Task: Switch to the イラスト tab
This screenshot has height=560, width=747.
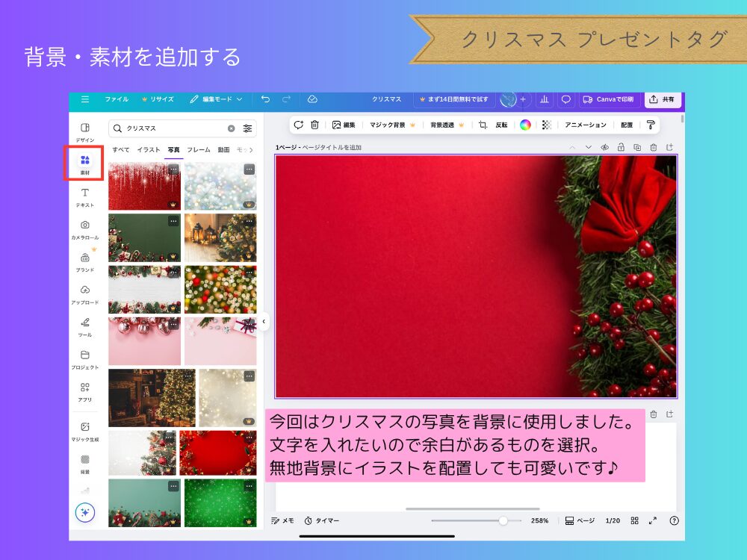Action: [149, 150]
